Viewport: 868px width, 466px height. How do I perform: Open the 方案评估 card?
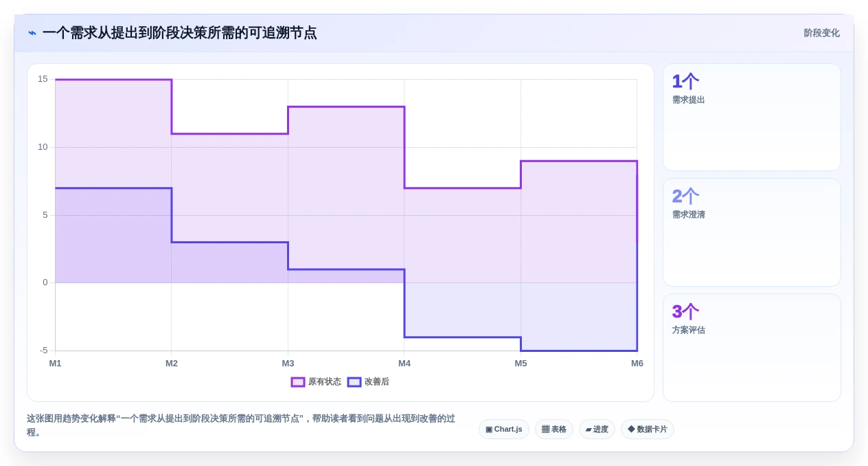[752, 348]
